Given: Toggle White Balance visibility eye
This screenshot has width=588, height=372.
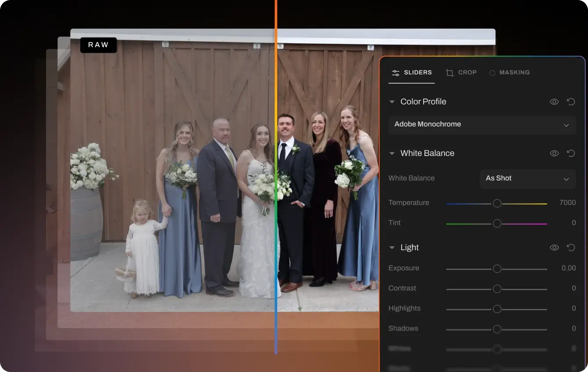Looking at the screenshot, I should click(554, 153).
